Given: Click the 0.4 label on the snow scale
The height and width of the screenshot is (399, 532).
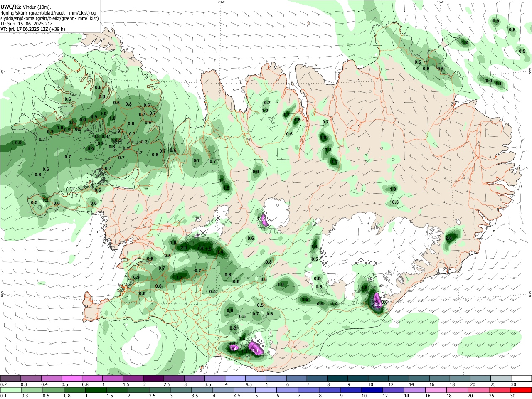Looking at the screenshot, I should 44,384.
